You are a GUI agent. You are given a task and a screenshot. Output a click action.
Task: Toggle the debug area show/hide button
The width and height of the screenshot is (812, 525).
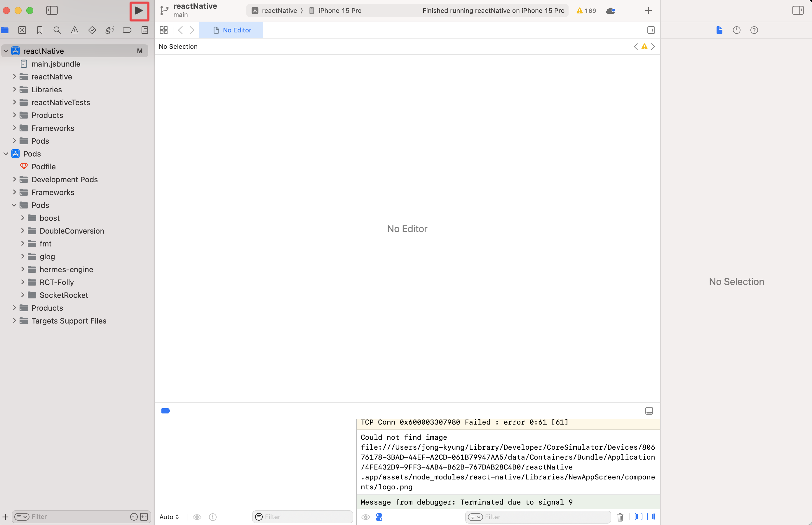[x=649, y=411]
